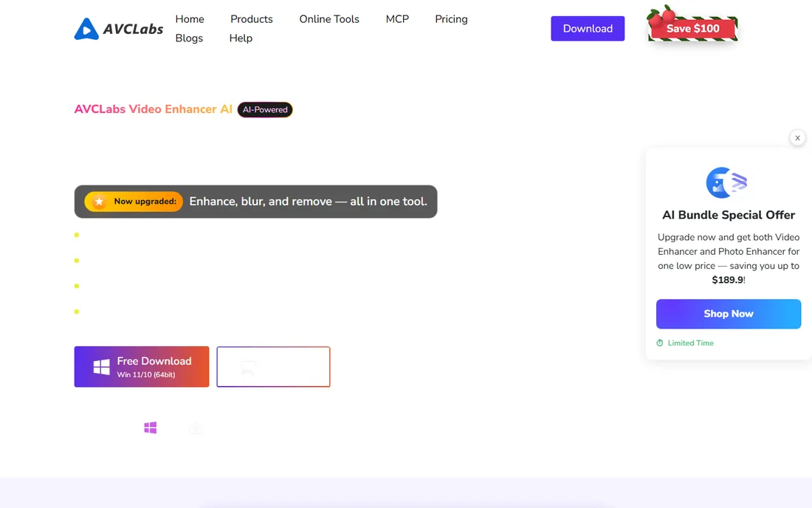Click the purple Download button in header
Screen dimensions: 812x508
[588, 29]
